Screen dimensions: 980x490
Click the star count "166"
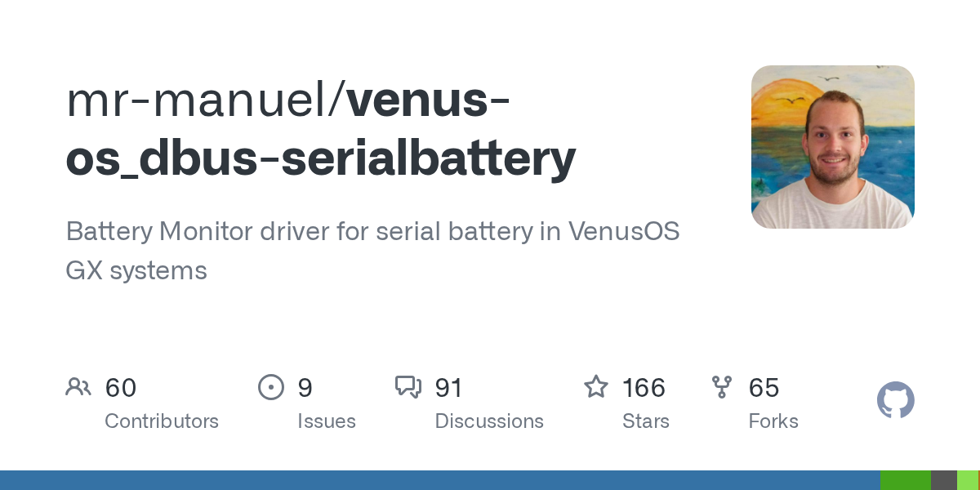pyautogui.click(x=644, y=388)
